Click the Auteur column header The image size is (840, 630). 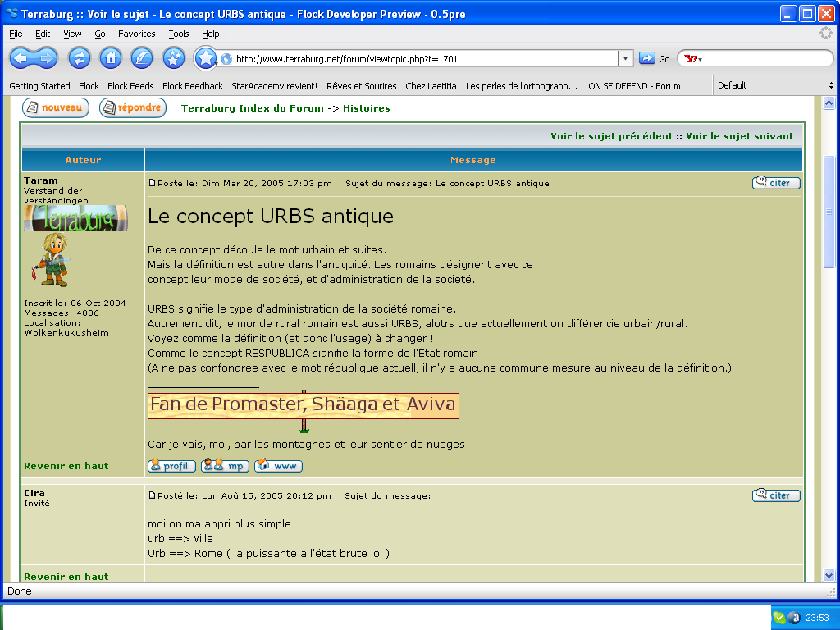[83, 160]
